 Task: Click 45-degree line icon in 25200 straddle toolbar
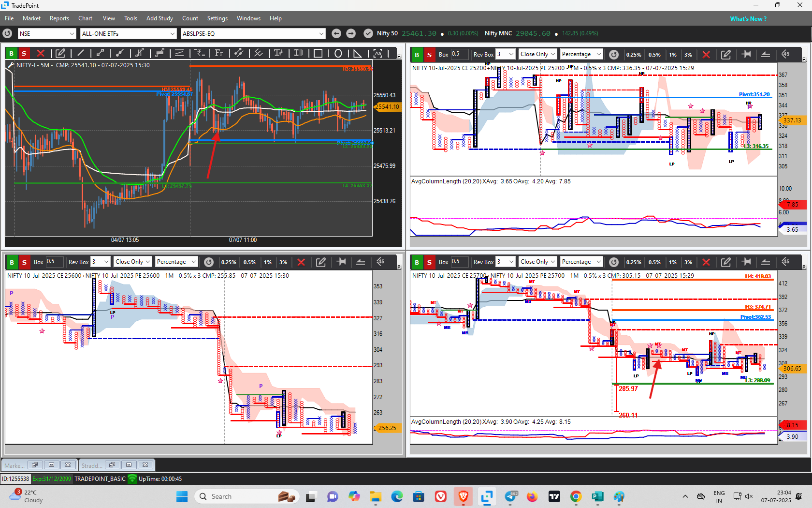(785, 54)
